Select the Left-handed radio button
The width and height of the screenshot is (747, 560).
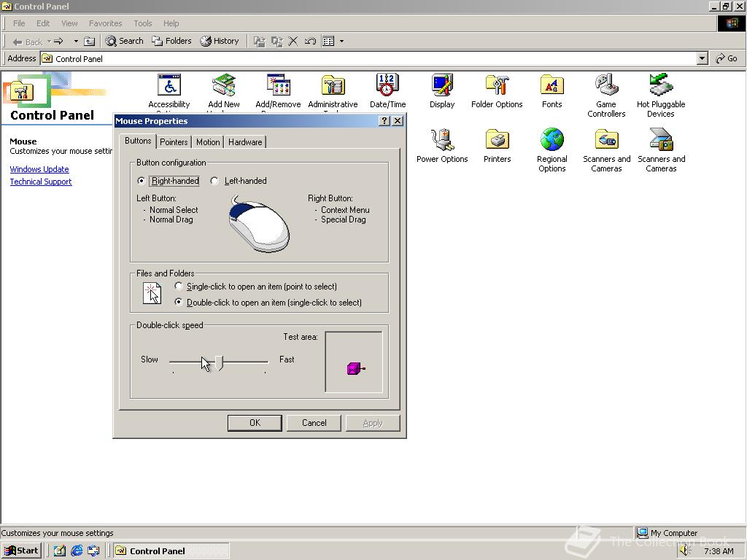[x=214, y=181]
